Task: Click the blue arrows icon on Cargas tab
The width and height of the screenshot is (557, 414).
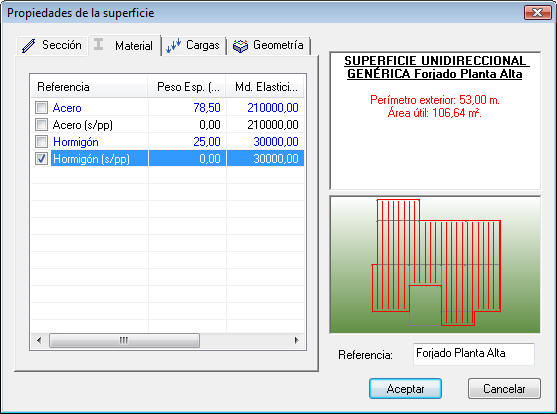Action: [x=174, y=45]
